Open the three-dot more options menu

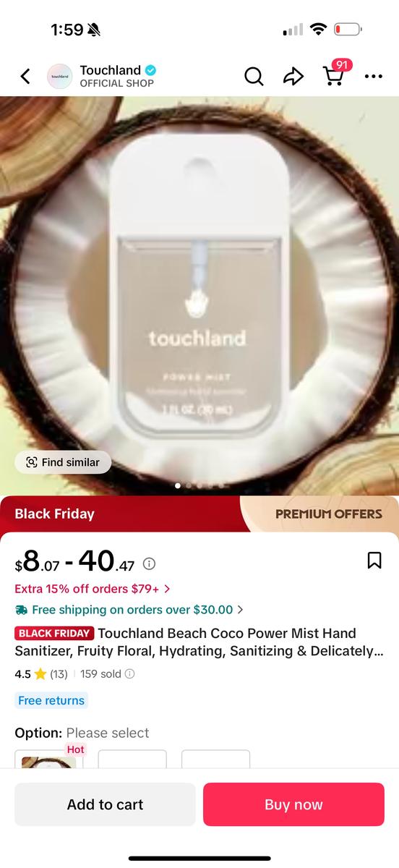click(x=374, y=76)
